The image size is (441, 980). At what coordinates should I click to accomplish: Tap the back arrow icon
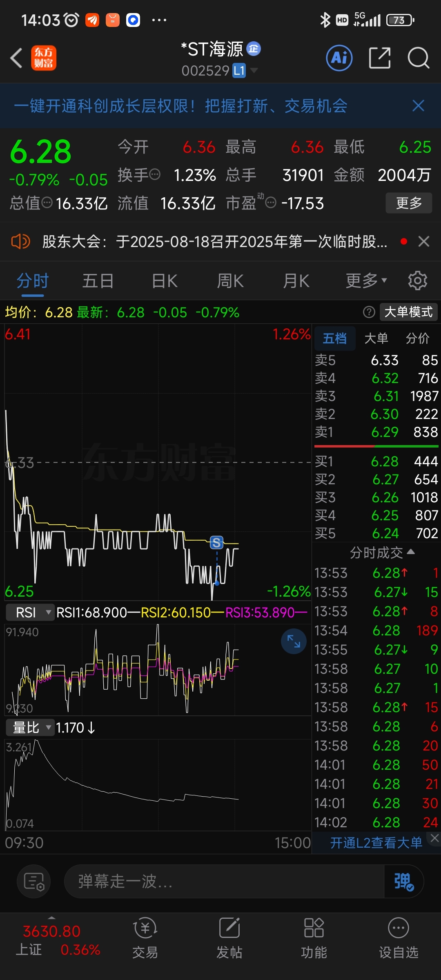(x=16, y=58)
